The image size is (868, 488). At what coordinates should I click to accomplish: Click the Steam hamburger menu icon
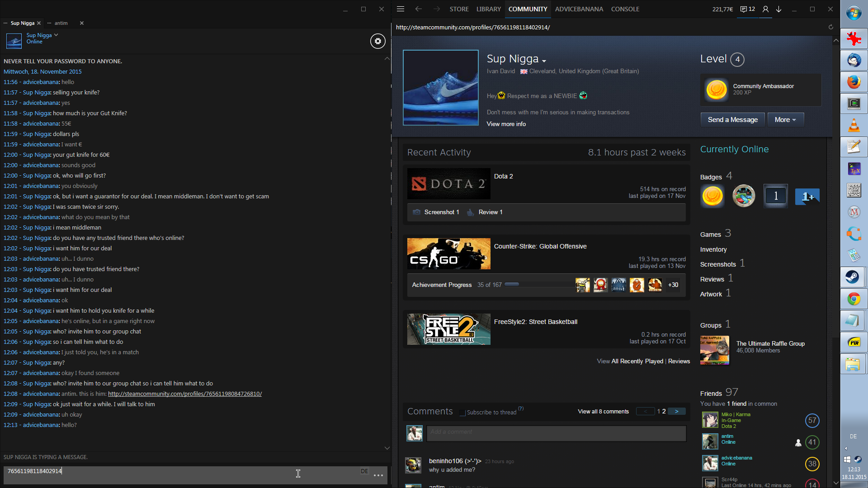[x=400, y=9]
